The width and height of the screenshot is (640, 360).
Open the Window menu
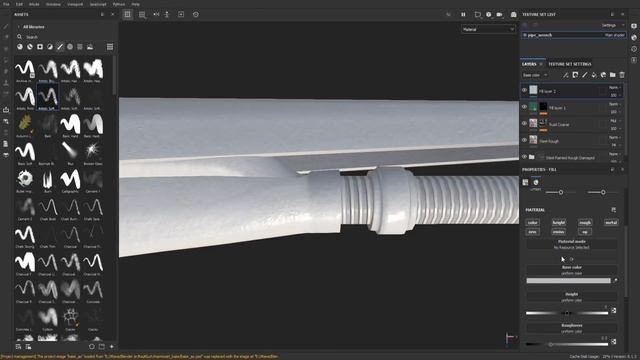point(53,4)
